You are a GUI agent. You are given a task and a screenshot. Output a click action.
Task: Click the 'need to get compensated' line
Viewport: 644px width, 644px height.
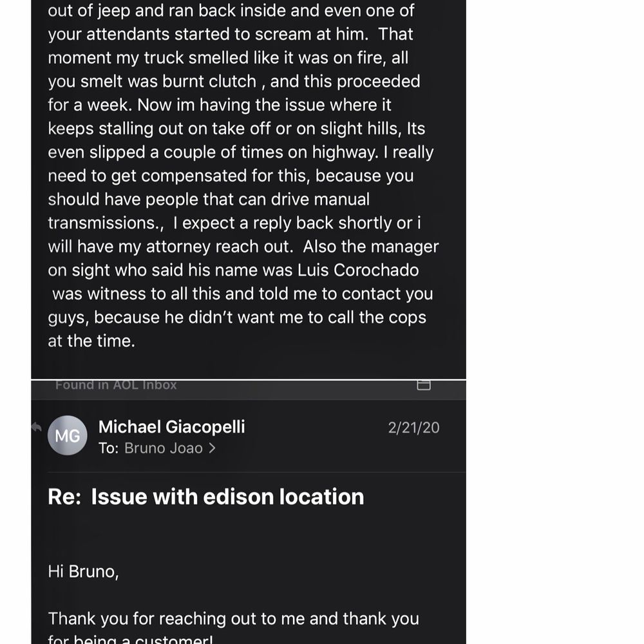tap(231, 176)
